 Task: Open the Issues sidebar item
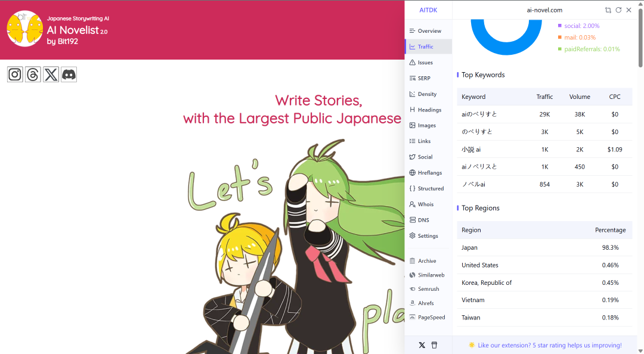point(428,63)
